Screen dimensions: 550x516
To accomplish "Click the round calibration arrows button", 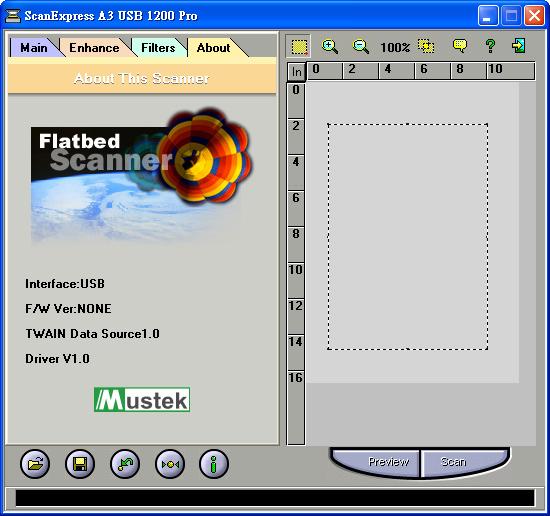I will 170,464.
